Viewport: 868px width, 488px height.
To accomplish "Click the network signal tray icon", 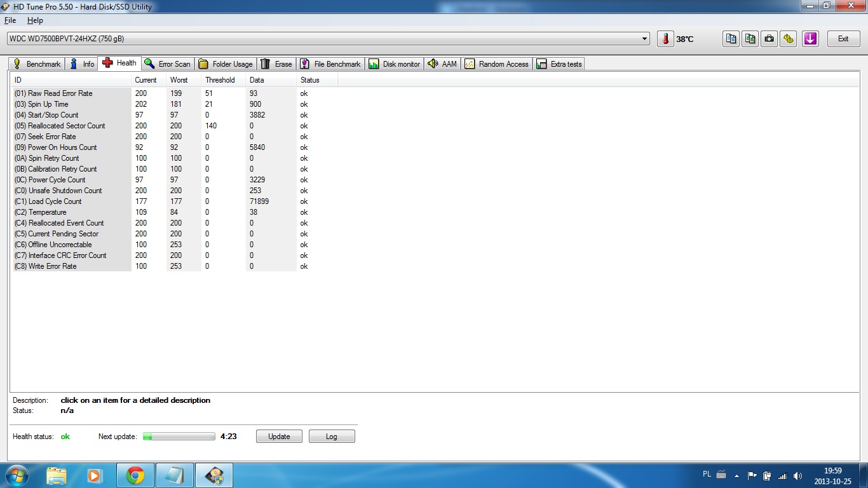I will [x=782, y=475].
